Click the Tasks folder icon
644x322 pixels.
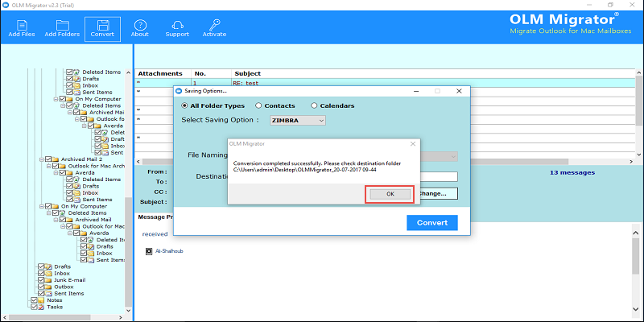coord(42,307)
